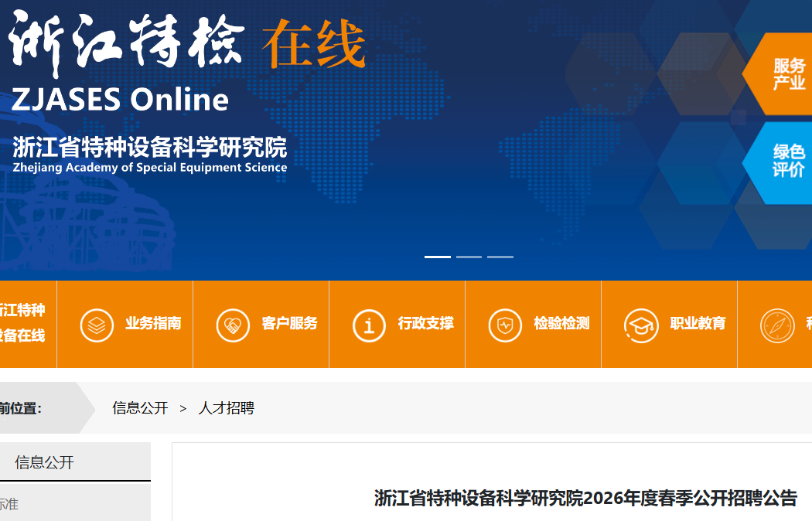Image resolution: width=812 pixels, height=521 pixels.
Task: Click the Zhejiang Academy of Special Equipment Science text
Action: pos(150,168)
